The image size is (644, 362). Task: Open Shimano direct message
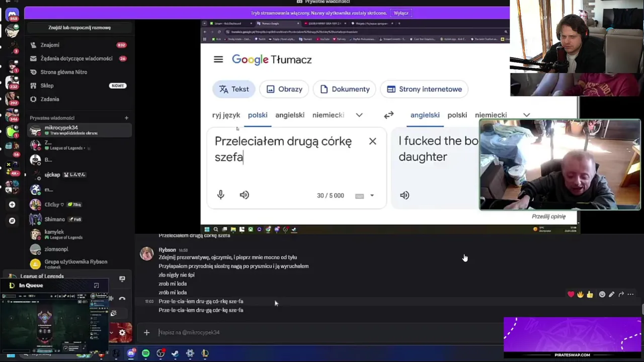[79, 219]
